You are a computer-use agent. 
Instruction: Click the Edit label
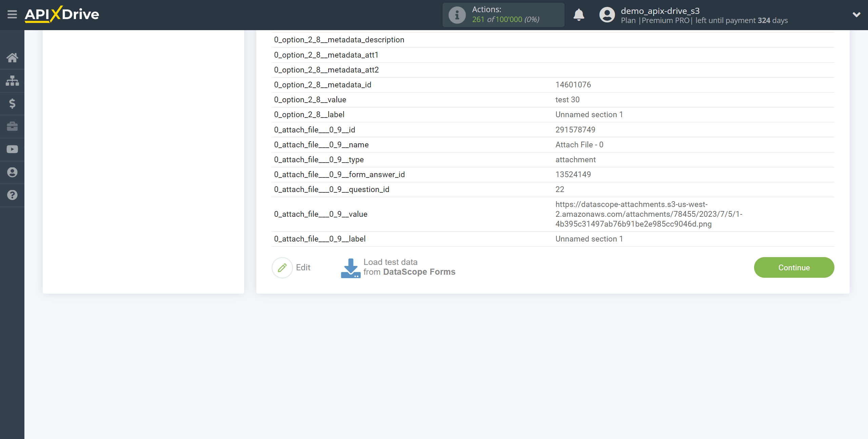303,268
